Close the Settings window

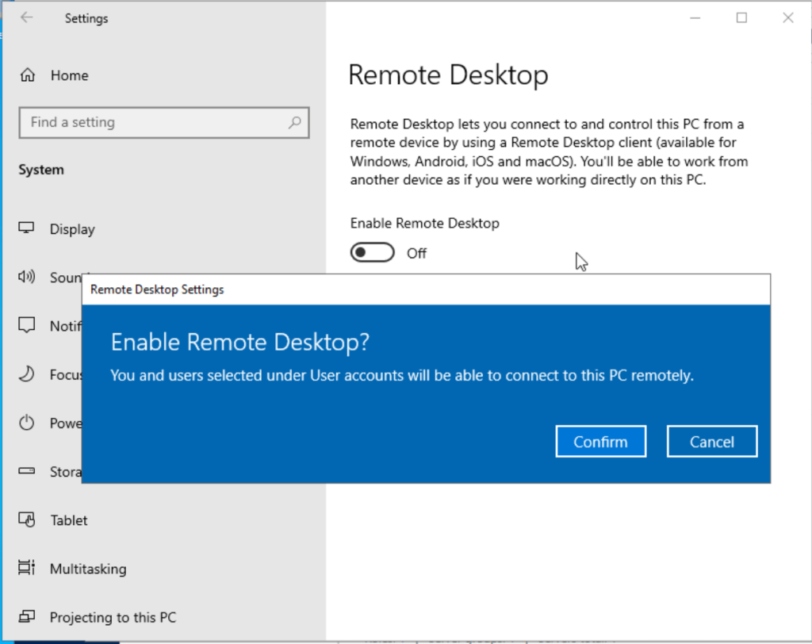787,17
